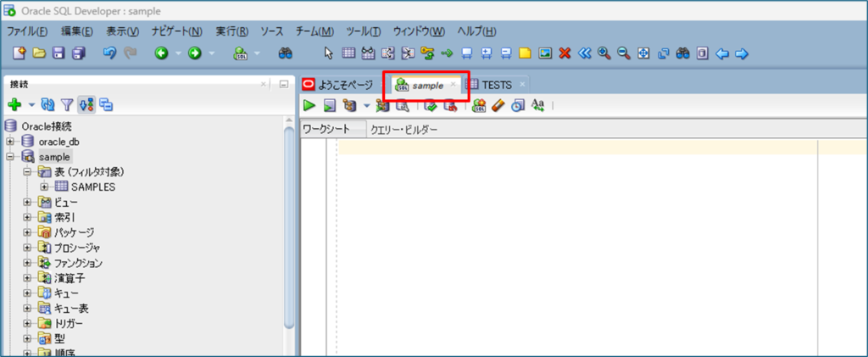
Task: Switch to the クエリー・ビルダー tab
Action: click(x=404, y=130)
